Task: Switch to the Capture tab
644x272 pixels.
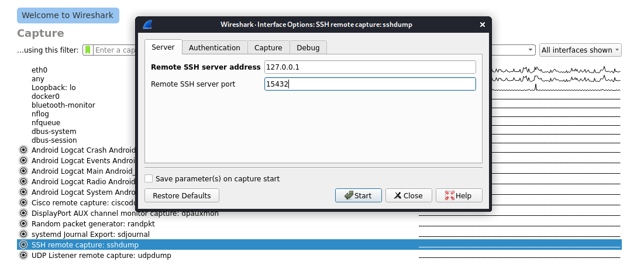Action: pos(268,47)
